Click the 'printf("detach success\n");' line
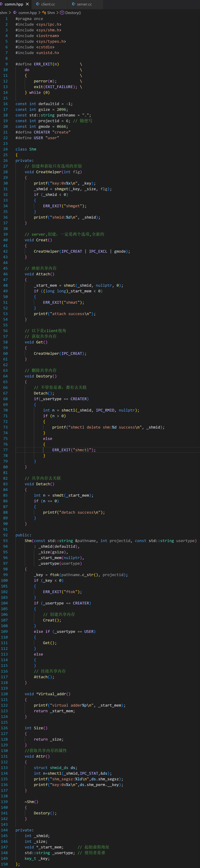This screenshot has height=868, width=200. click(74, 512)
